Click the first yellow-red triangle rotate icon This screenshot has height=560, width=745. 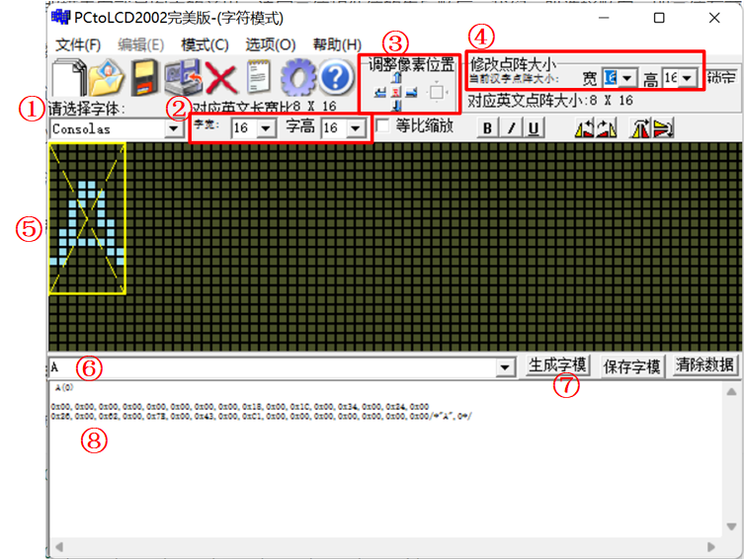click(584, 128)
